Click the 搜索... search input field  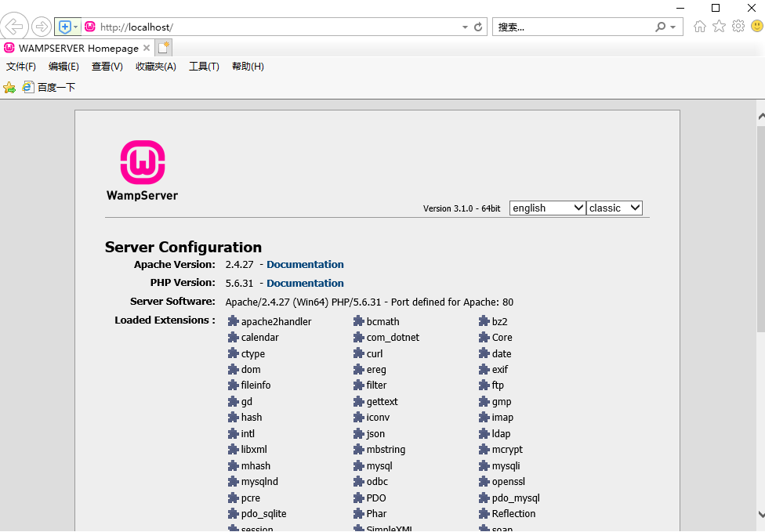573,27
